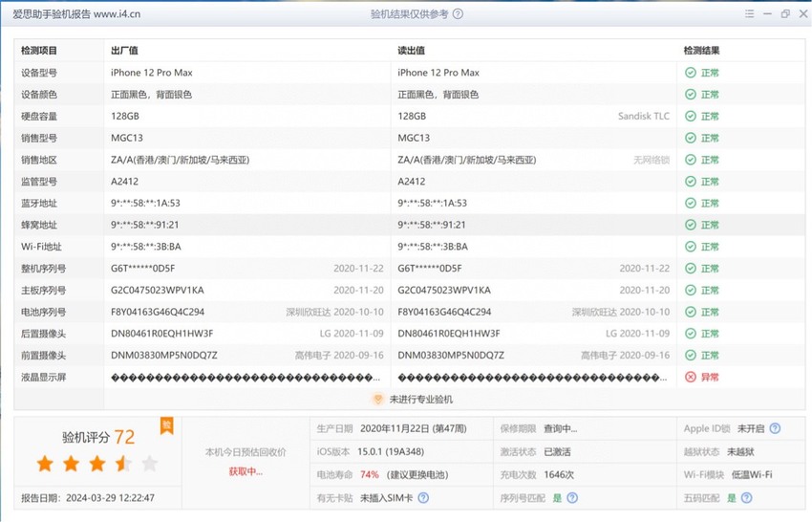This screenshot has height=522, width=812.
Task: Click 查询中... warranty status
Action: pyautogui.click(x=561, y=429)
